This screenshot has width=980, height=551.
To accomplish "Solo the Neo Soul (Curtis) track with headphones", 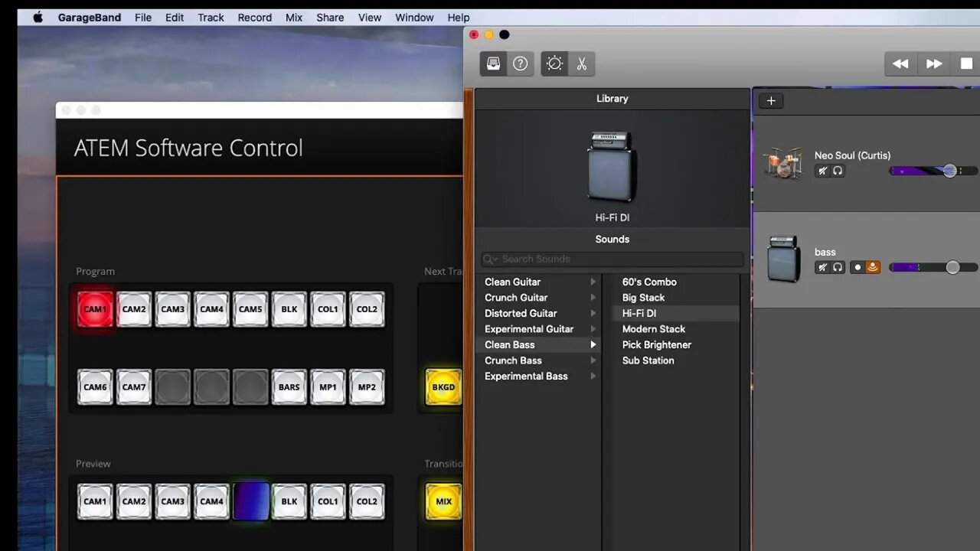I will tap(838, 171).
